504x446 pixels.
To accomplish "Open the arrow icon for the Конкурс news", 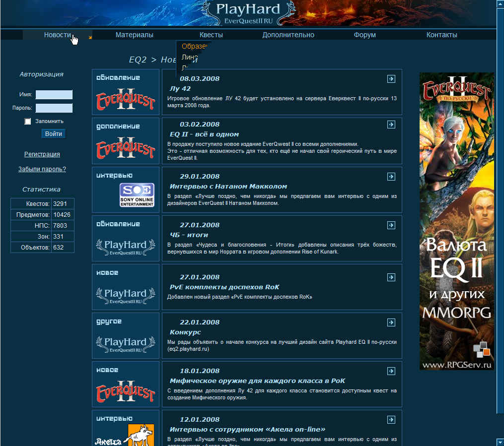I will (391, 322).
